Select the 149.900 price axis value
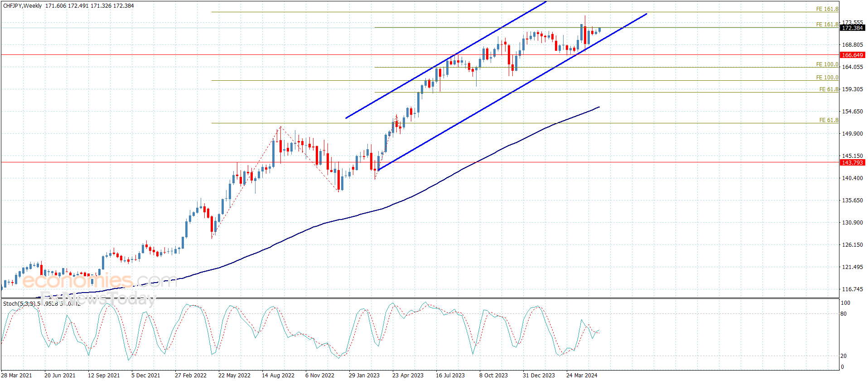This screenshot has height=381, width=868. (852, 134)
